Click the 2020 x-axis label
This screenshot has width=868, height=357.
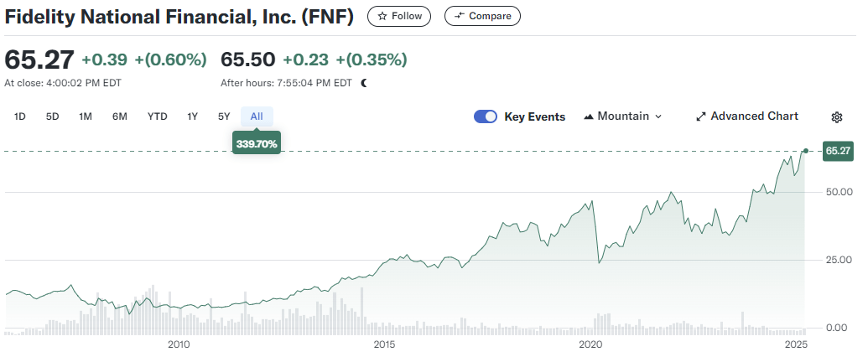pos(590,344)
